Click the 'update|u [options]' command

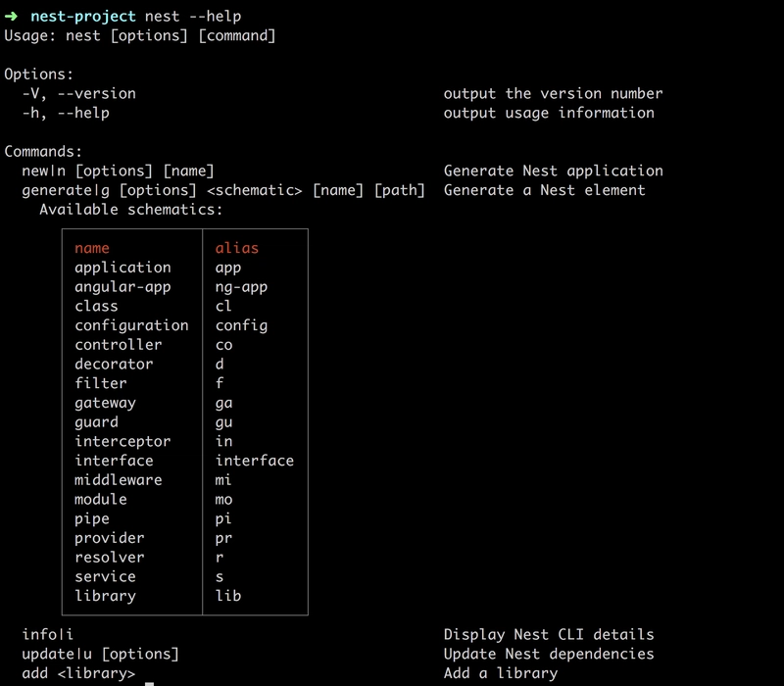[x=101, y=654]
